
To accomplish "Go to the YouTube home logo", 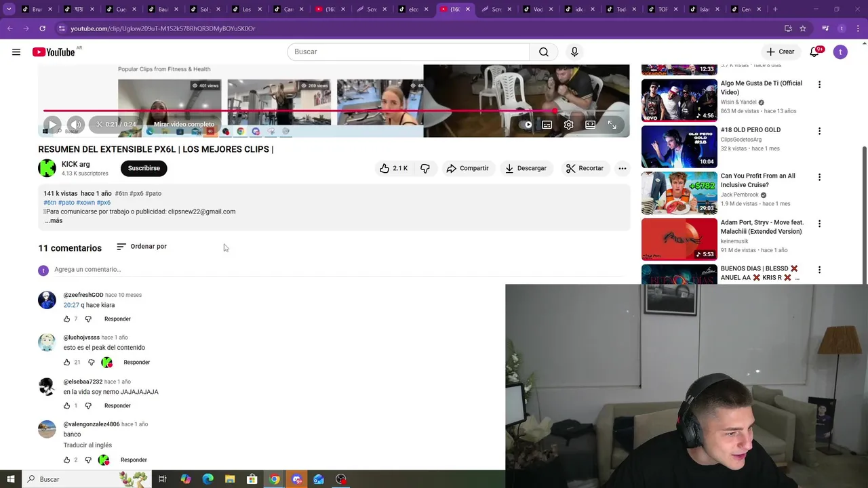I will 54,52.
